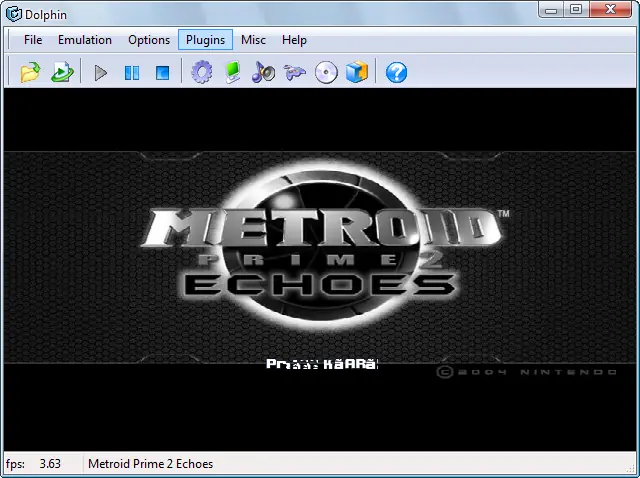
Task: Open graphics plugin monitor icon
Action: click(x=233, y=73)
